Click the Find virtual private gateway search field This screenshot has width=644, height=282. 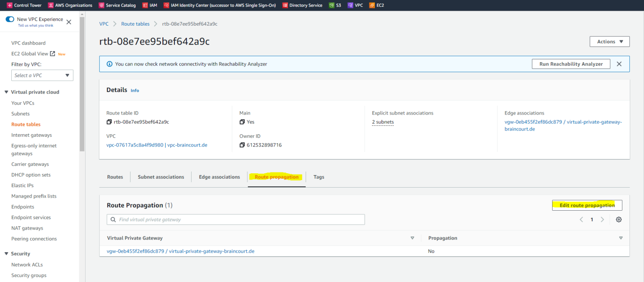(236, 219)
